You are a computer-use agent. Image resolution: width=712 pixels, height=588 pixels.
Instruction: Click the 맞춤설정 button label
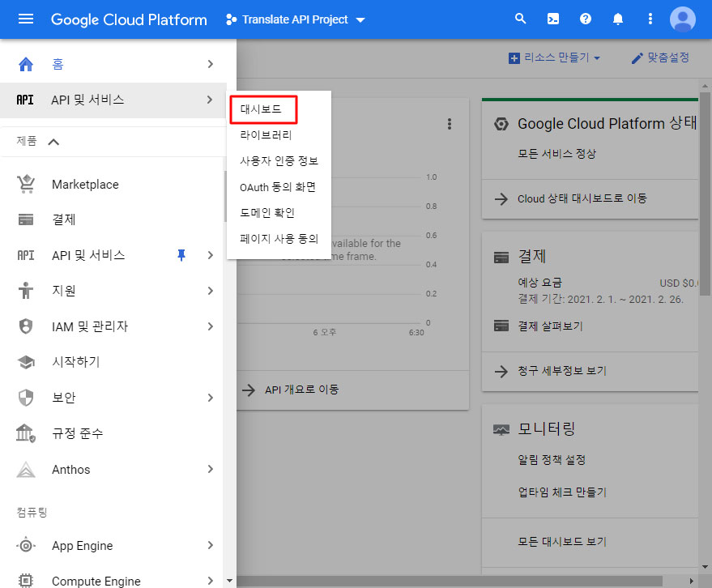(x=668, y=58)
